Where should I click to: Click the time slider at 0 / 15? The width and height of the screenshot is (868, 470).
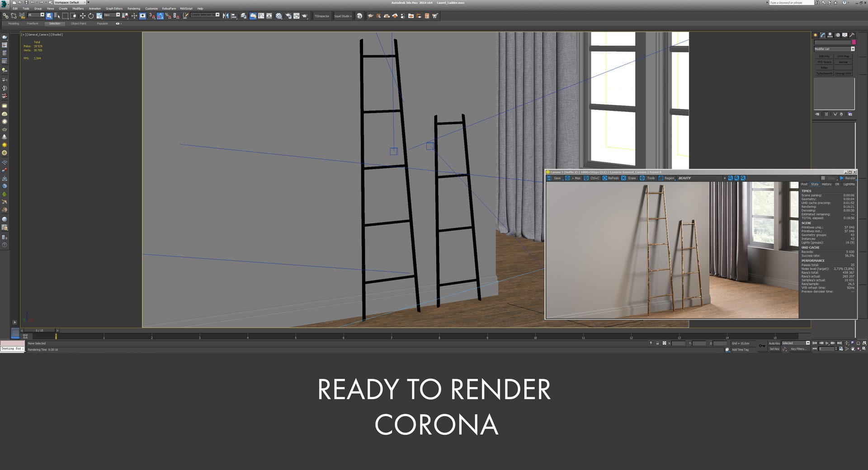pyautogui.click(x=40, y=330)
